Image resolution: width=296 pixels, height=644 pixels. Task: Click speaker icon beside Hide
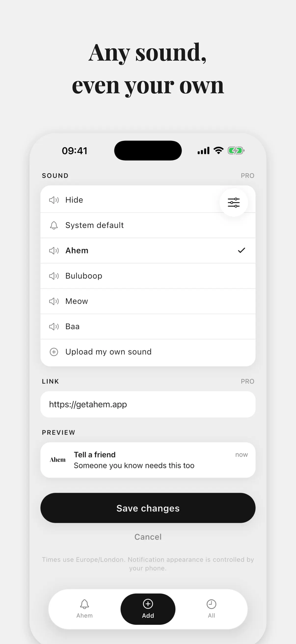click(x=54, y=200)
